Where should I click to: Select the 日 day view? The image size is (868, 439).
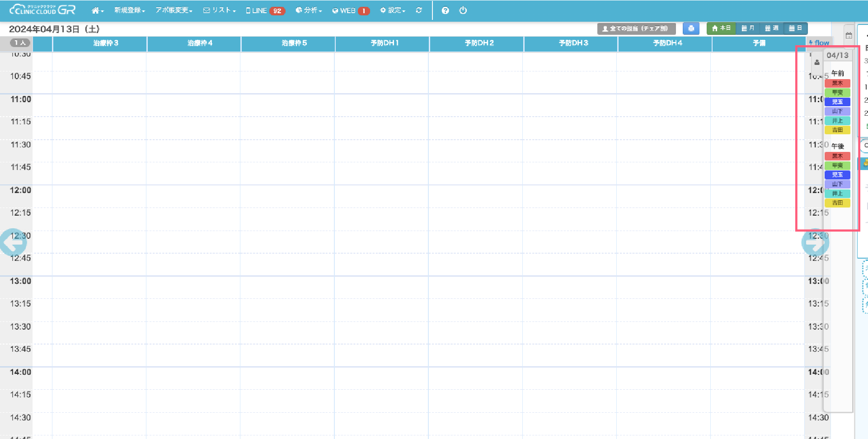(x=795, y=28)
